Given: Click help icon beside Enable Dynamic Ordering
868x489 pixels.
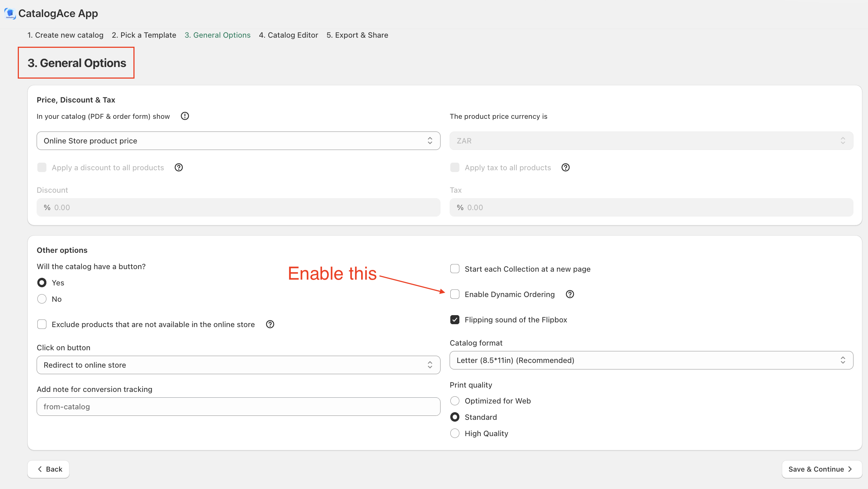Looking at the screenshot, I should 570,294.
